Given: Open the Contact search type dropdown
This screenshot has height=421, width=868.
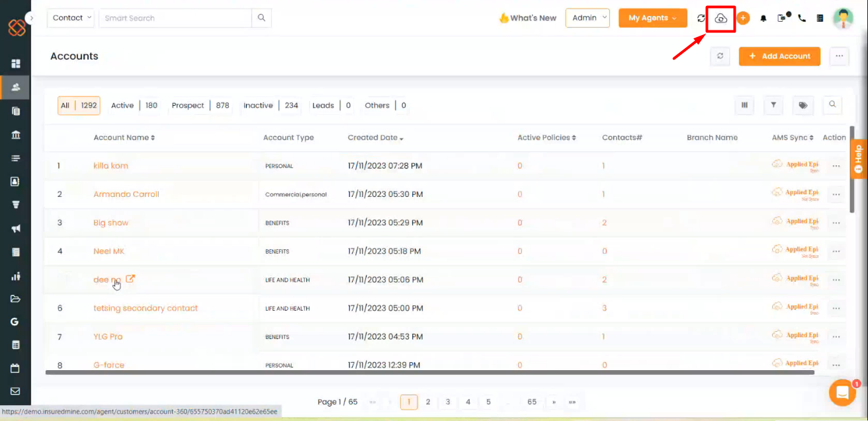Looking at the screenshot, I should click(70, 18).
